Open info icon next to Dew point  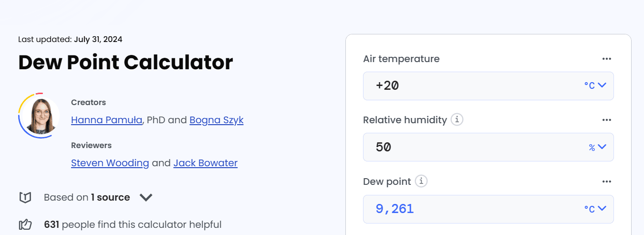421,182
